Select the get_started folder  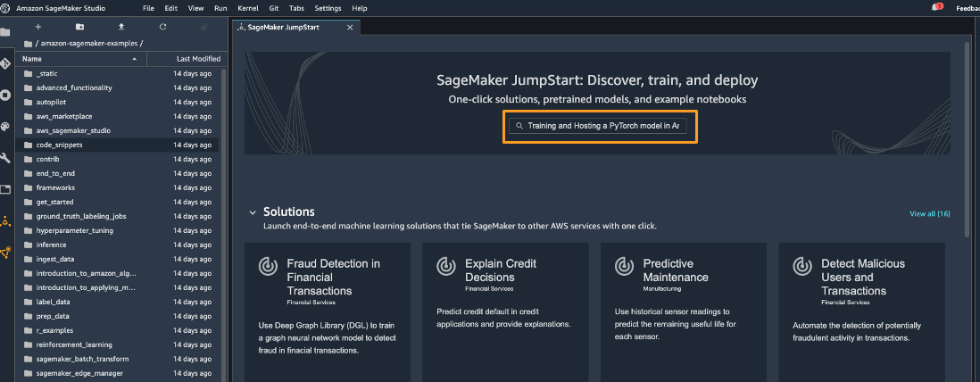point(119,202)
